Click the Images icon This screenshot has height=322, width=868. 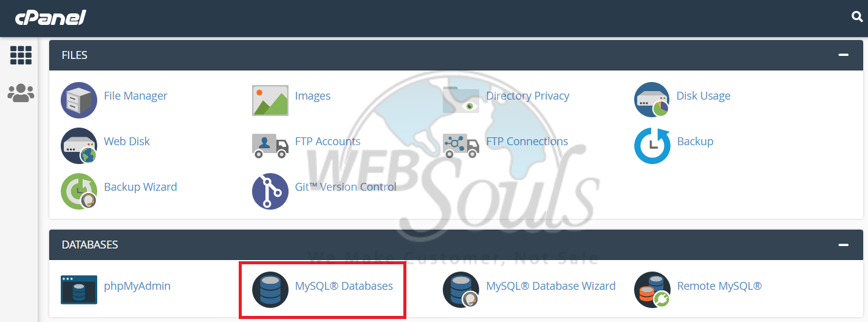[270, 100]
